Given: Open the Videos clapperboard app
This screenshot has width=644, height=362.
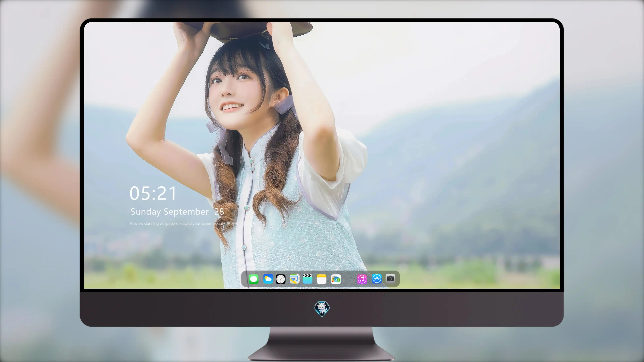Looking at the screenshot, I should pos(308,279).
